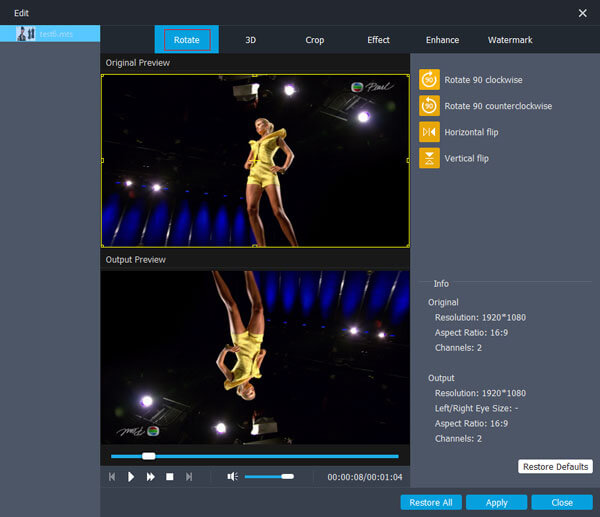Image resolution: width=600 pixels, height=517 pixels.
Task: Click the Horizontal flip icon
Action: tap(429, 132)
